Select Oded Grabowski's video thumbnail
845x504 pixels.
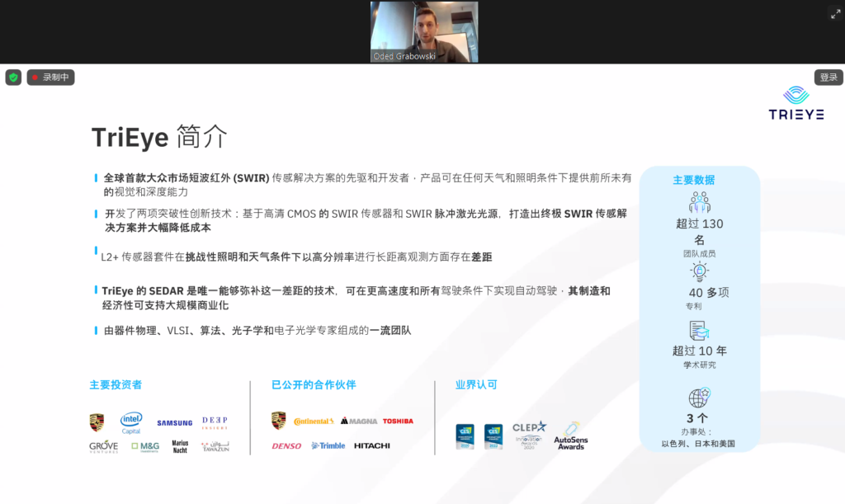coord(424,31)
